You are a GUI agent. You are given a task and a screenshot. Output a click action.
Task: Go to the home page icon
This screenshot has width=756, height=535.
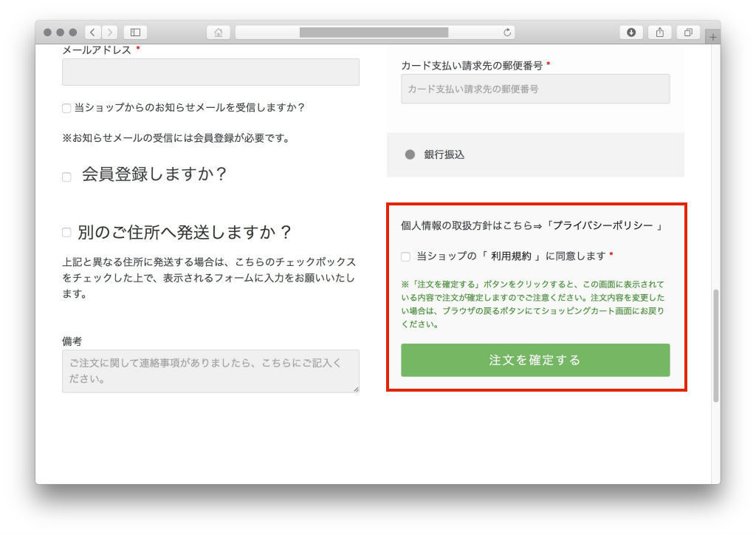click(218, 33)
